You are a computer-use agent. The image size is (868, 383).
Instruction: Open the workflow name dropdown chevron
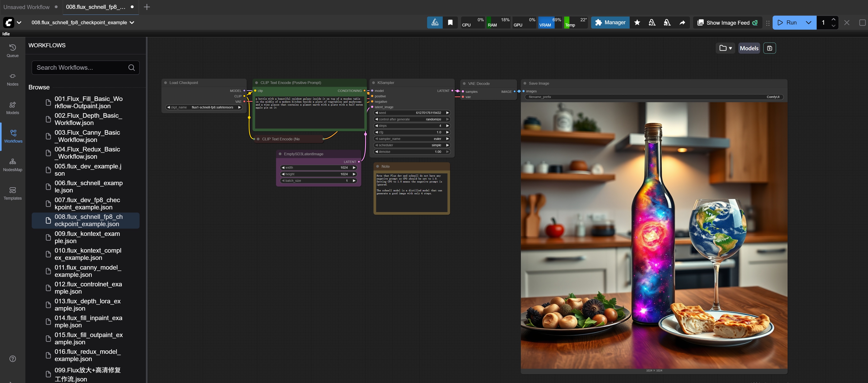point(132,23)
